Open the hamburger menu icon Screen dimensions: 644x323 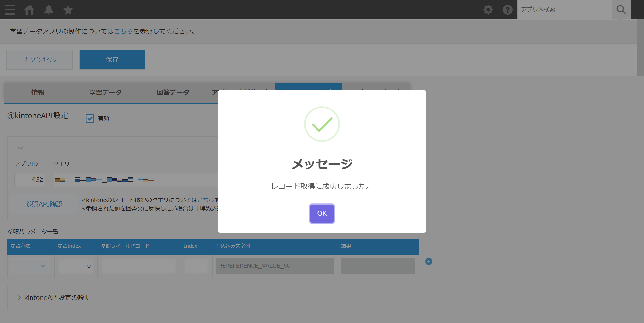click(10, 10)
